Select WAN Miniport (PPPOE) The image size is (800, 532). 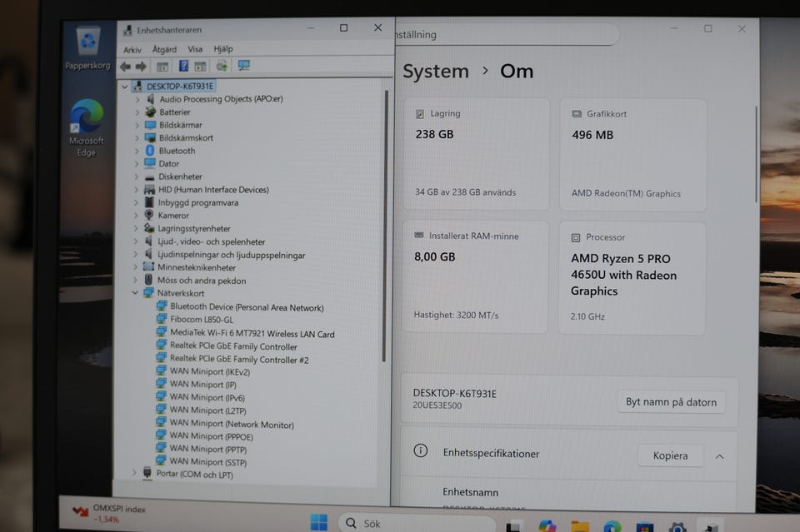click(x=211, y=436)
